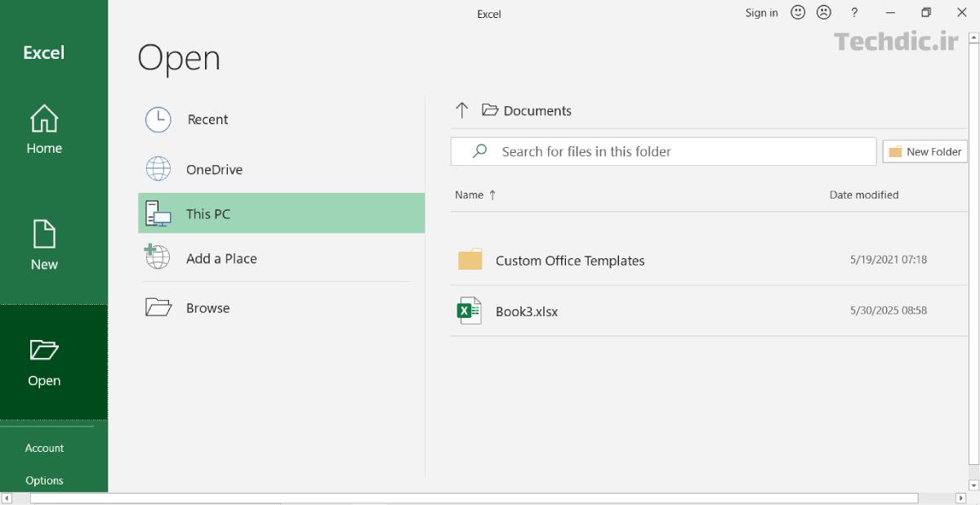This screenshot has height=505, width=980.
Task: Click the 5/30/2025 08:58 date
Action: click(x=889, y=311)
